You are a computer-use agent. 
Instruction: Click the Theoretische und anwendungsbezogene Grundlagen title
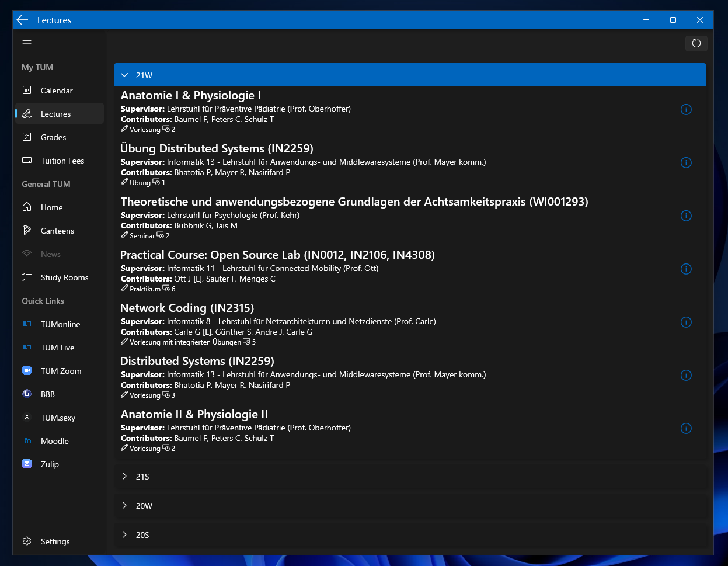[x=354, y=202]
